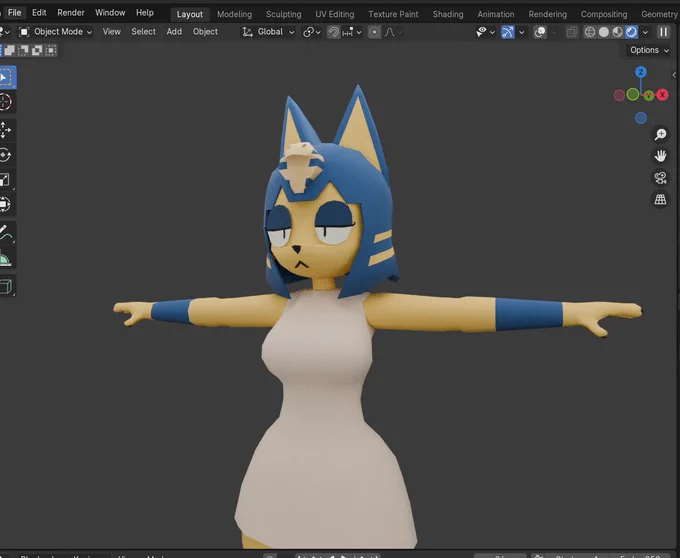This screenshot has width=680, height=558.
Task: Toggle Show Gizmo button
Action: 507,32
